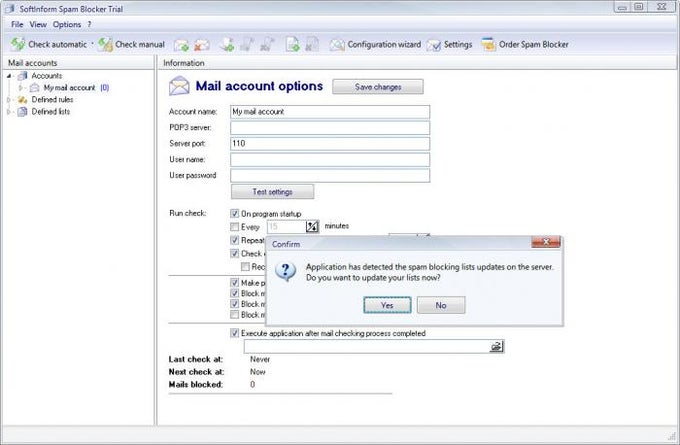Click the Check automatic toolbar icon

(18, 44)
